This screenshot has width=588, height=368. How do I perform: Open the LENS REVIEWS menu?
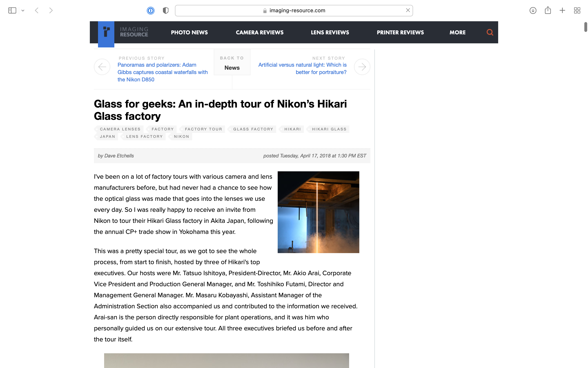click(x=330, y=32)
